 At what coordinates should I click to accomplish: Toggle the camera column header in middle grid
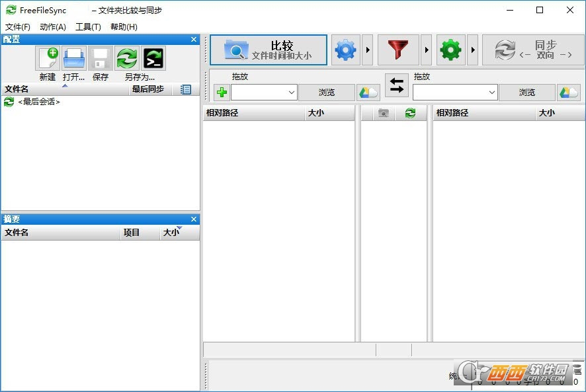pos(383,113)
